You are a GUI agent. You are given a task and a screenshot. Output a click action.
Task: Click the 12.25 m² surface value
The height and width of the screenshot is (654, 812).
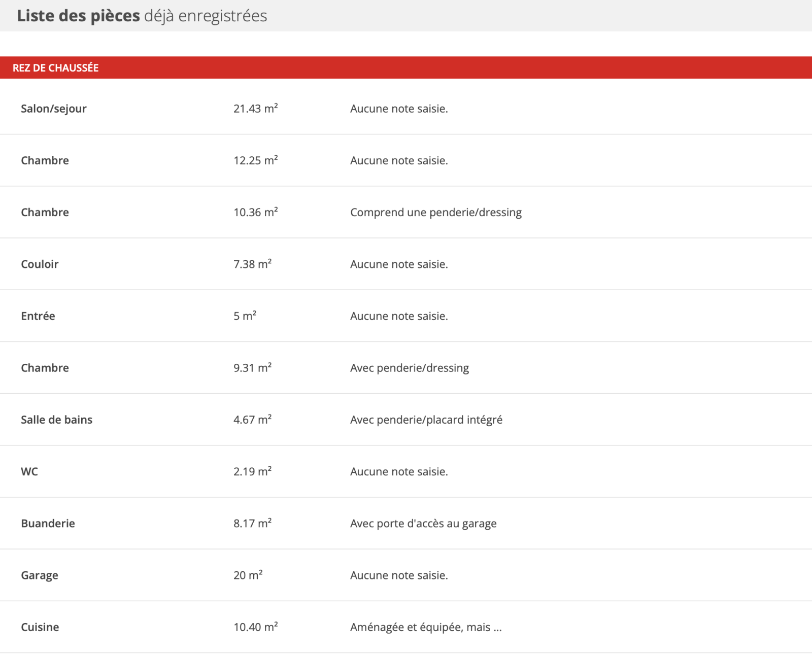(255, 160)
